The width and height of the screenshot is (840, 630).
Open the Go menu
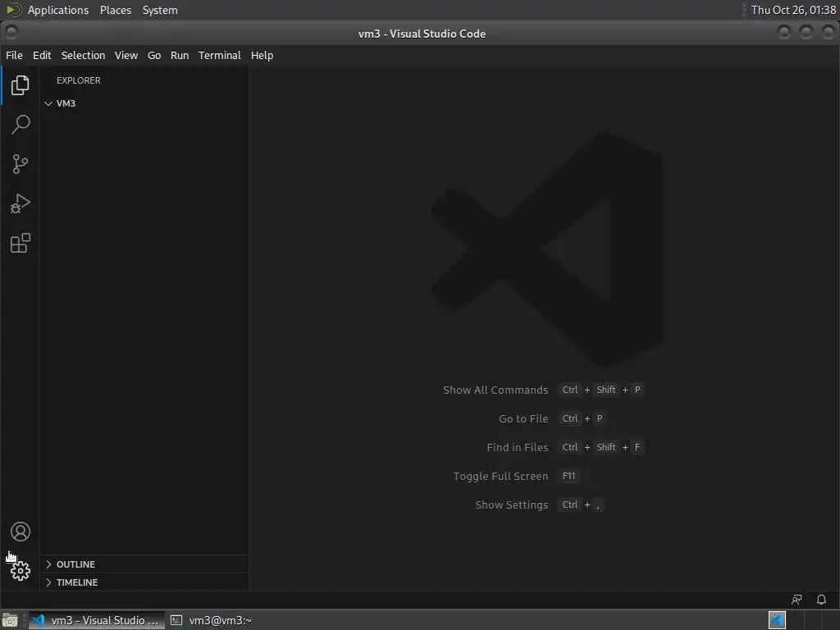coord(154,55)
